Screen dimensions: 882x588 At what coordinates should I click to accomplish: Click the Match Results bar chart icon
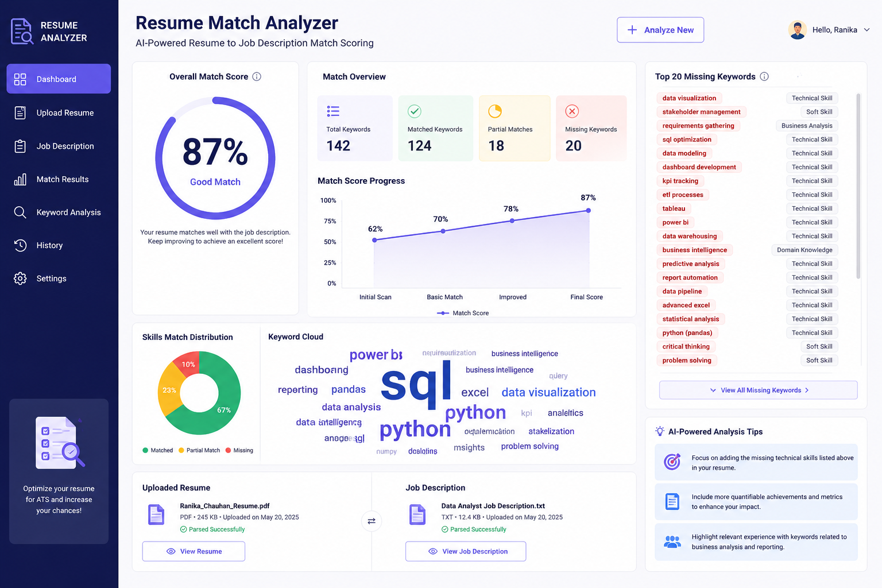coord(20,179)
